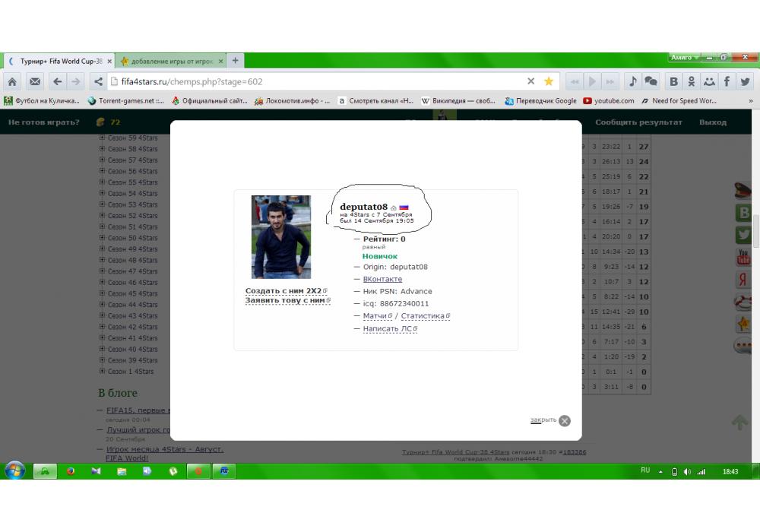Viewport: 760px width, 532px height.
Task: Open the mail envelope icon in toolbar
Action: click(35, 81)
